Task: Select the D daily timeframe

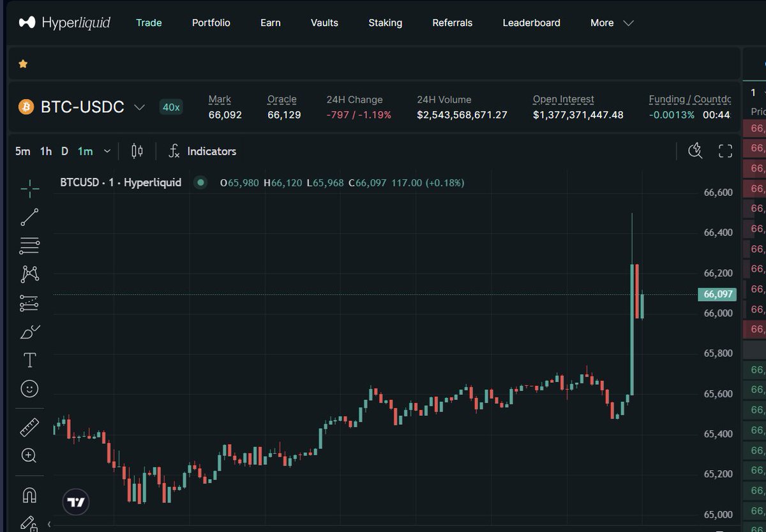Action: 64,151
